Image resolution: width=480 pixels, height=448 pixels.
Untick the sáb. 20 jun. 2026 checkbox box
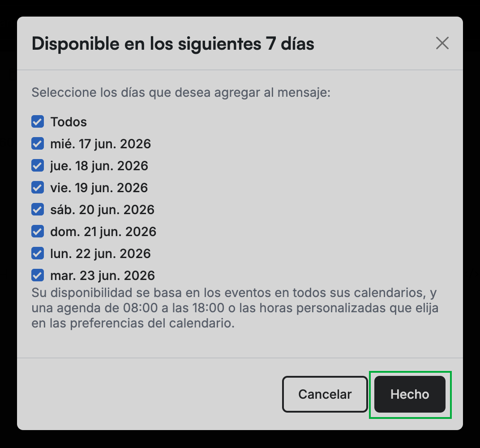38,210
